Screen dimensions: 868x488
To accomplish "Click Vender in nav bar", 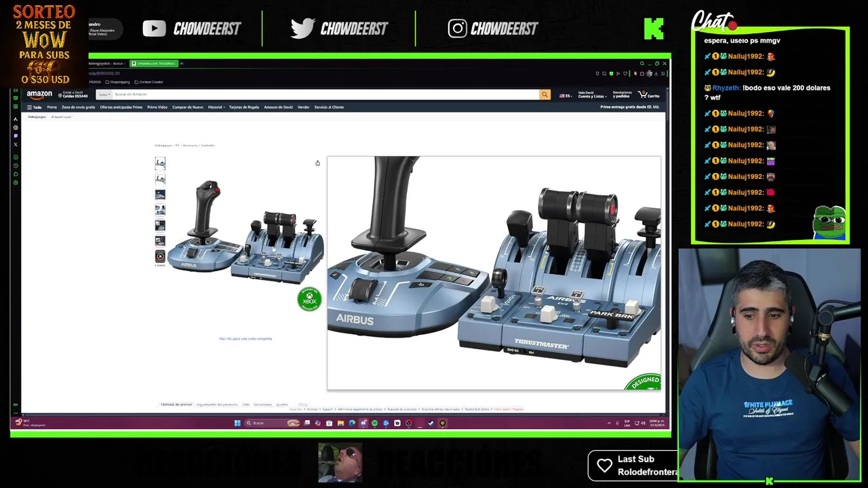I will [304, 107].
